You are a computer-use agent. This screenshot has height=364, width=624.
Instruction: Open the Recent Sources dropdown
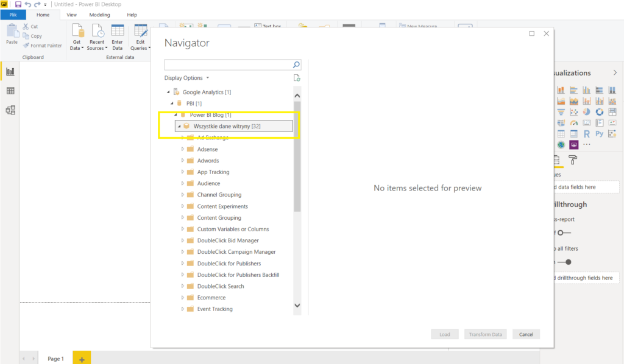click(97, 37)
